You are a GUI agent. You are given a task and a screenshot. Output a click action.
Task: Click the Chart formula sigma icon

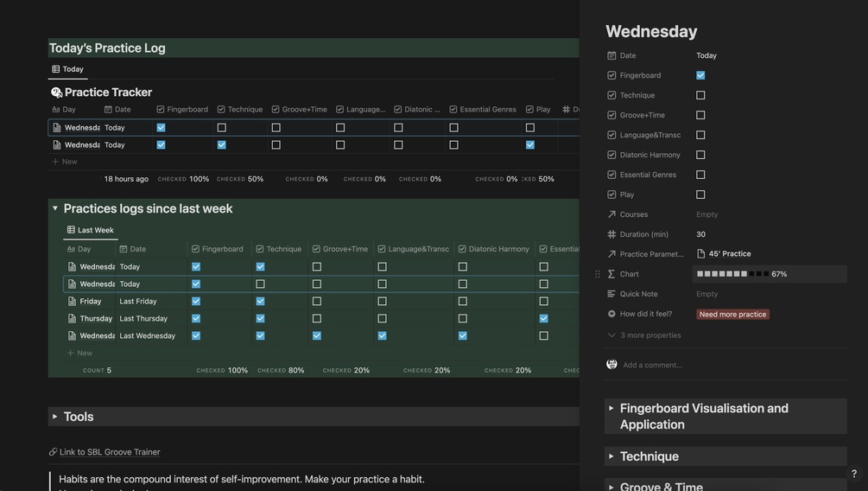(611, 274)
